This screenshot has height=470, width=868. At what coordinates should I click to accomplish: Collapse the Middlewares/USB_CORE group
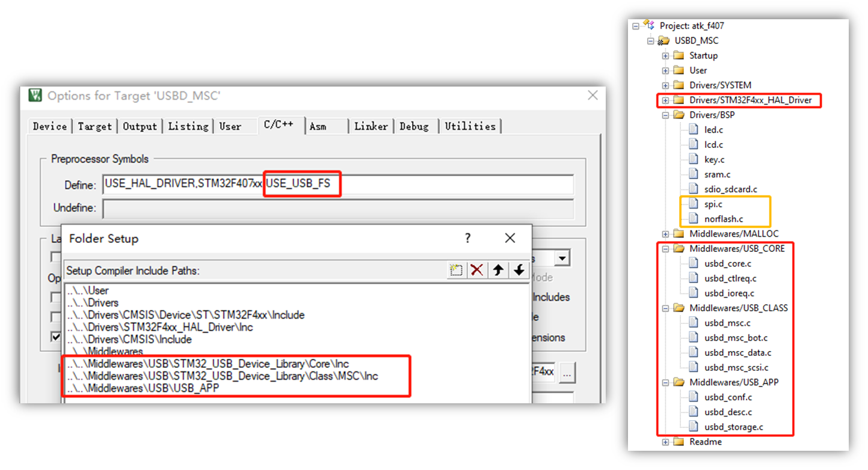(665, 249)
